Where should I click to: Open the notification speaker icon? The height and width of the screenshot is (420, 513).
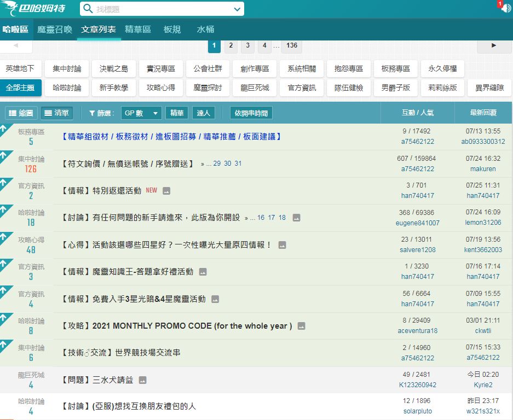pos(505,8)
